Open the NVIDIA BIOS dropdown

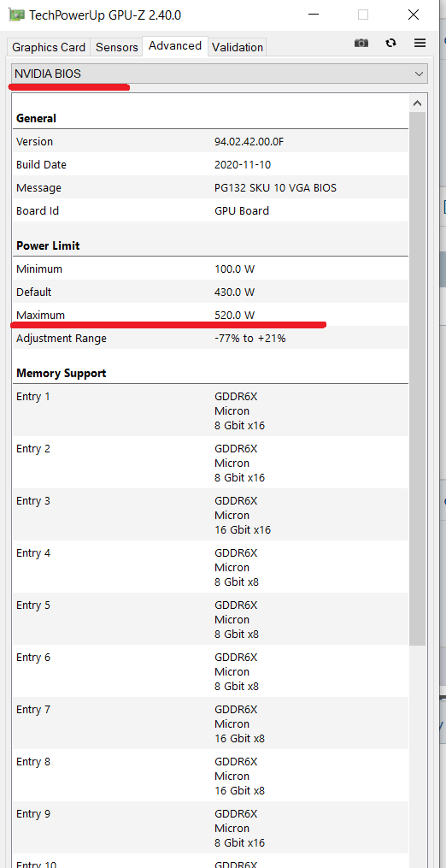220,74
